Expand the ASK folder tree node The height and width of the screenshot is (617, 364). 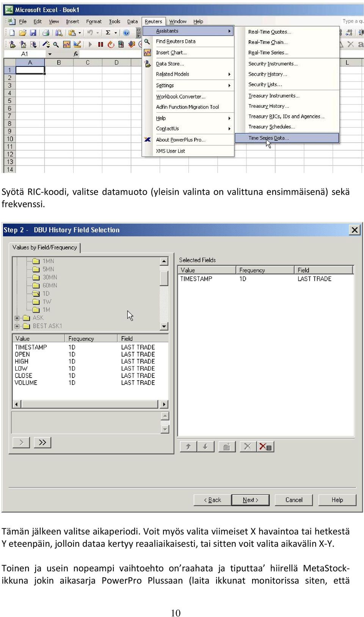coord(17,318)
